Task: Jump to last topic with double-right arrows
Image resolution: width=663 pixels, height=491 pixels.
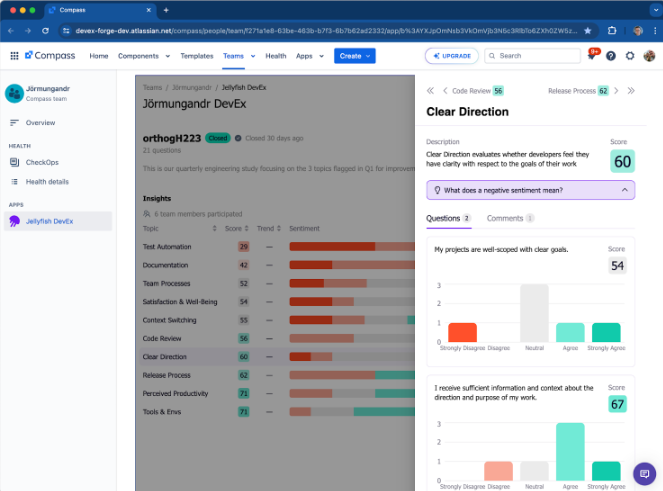Action: point(631,91)
